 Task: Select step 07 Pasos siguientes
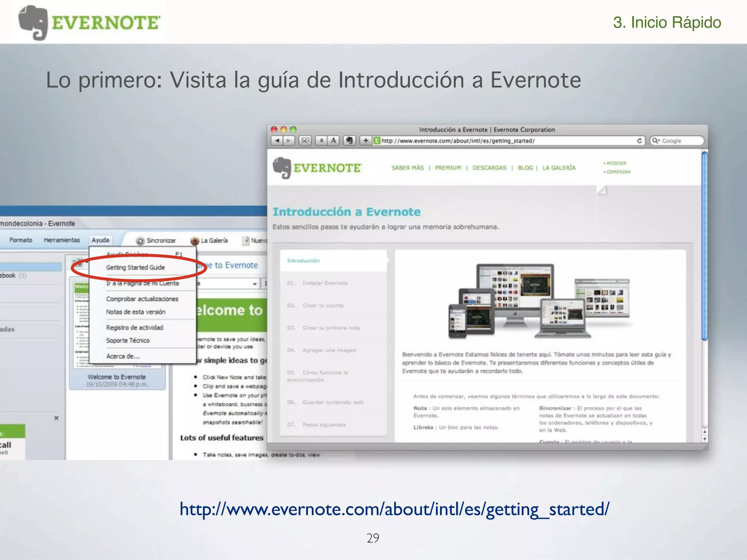[333, 424]
